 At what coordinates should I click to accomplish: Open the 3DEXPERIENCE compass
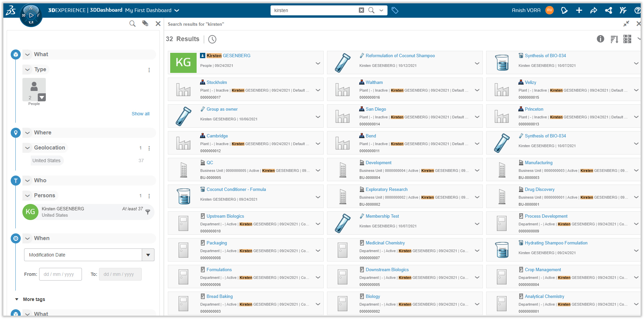pyautogui.click(x=31, y=15)
